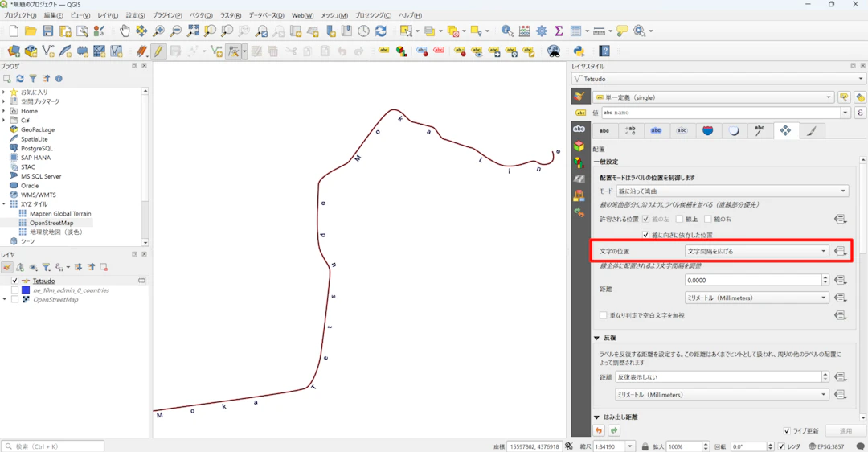
Task: Switch to the label text abc tab
Action: pos(604,131)
